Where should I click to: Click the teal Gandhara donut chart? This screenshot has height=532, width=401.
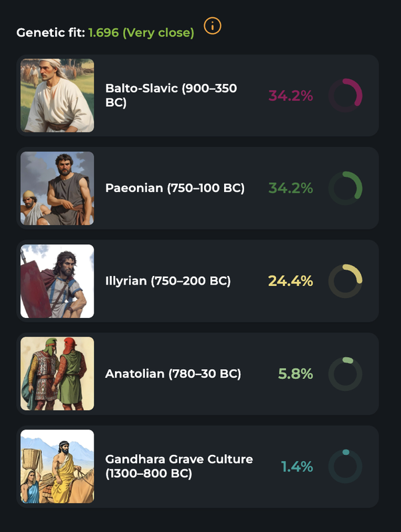(345, 467)
